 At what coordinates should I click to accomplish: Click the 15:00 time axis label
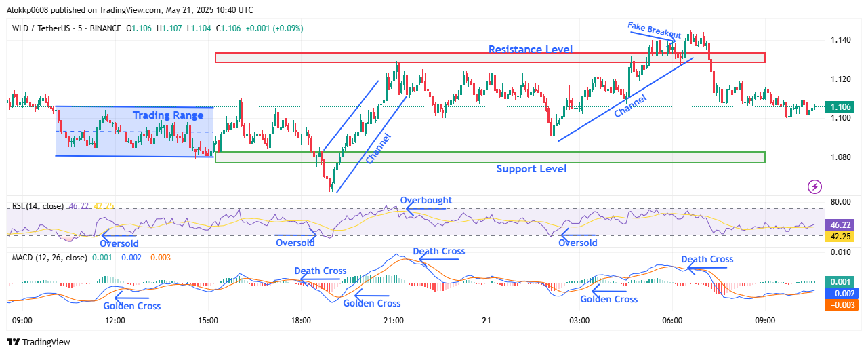[208, 320]
